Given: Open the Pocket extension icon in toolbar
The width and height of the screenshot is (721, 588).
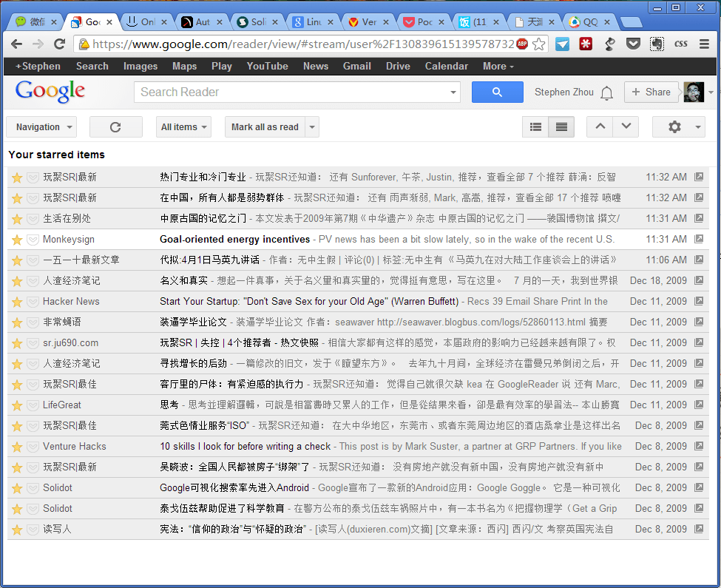Looking at the screenshot, I should point(633,44).
